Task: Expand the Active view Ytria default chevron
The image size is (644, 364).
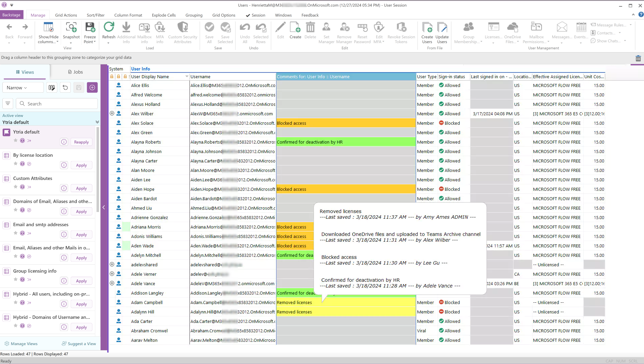Action: (x=97, y=122)
